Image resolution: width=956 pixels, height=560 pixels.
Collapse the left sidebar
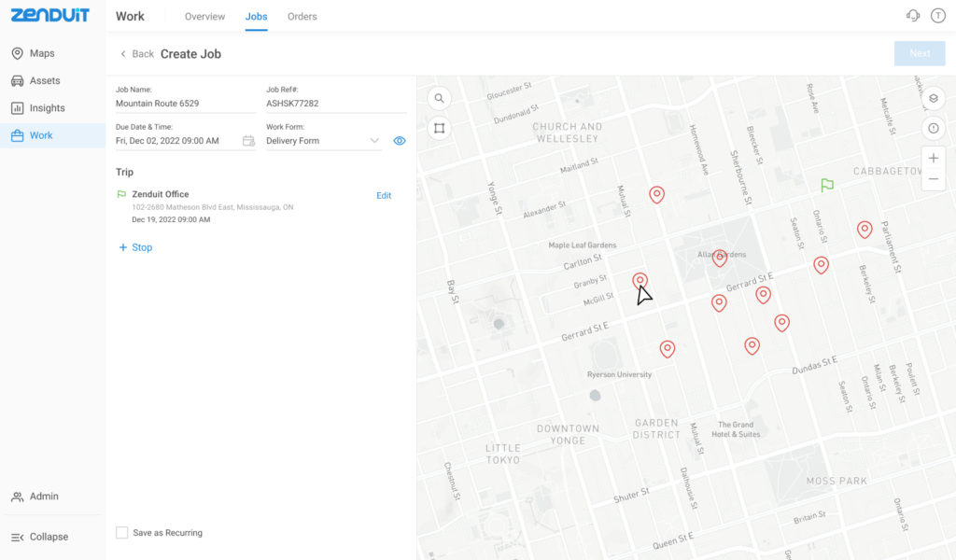[x=40, y=537]
